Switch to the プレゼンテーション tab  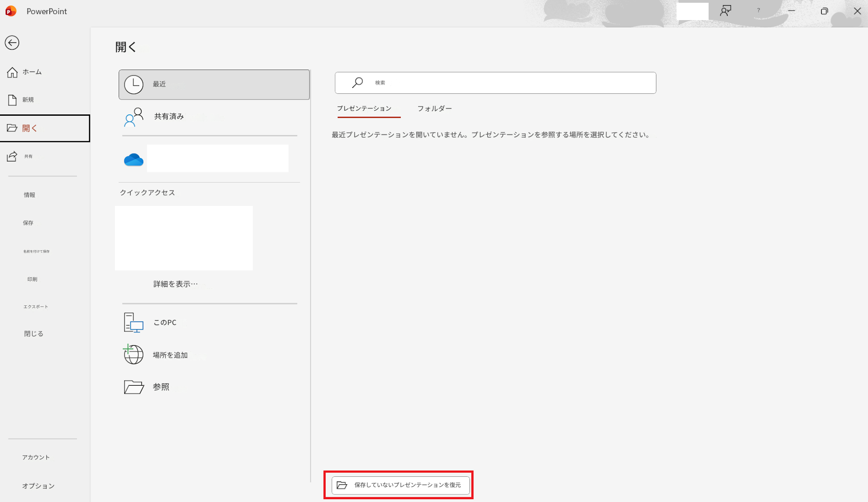click(364, 108)
